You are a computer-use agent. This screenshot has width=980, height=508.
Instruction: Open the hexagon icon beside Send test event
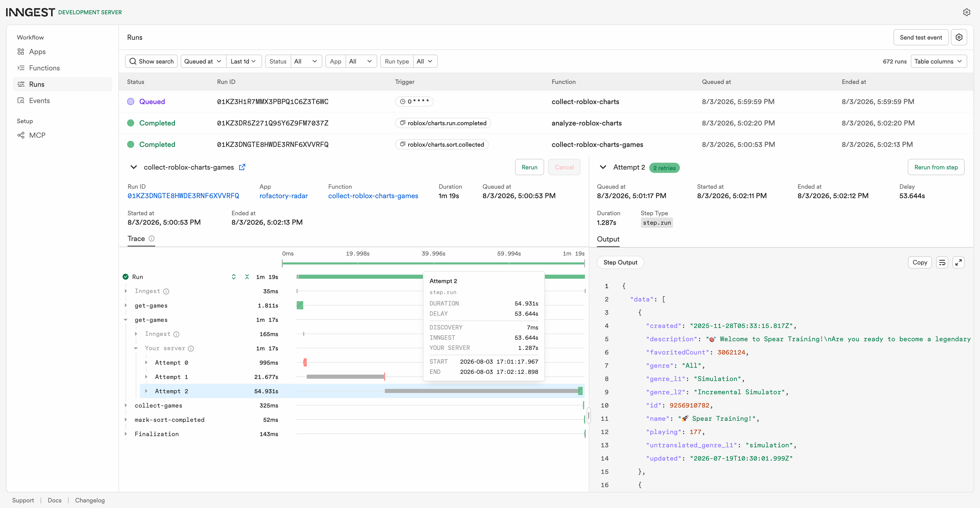click(959, 37)
